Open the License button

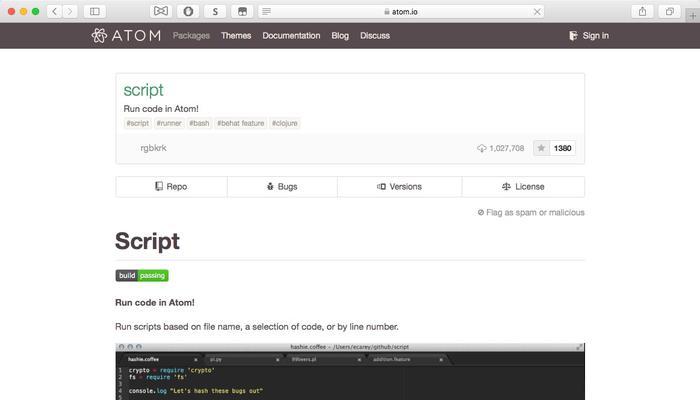point(523,187)
